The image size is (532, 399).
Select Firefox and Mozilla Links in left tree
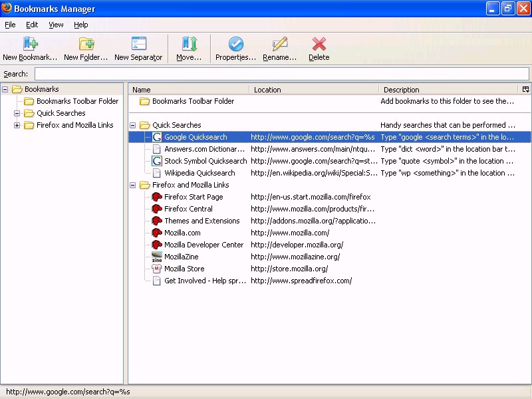75,125
